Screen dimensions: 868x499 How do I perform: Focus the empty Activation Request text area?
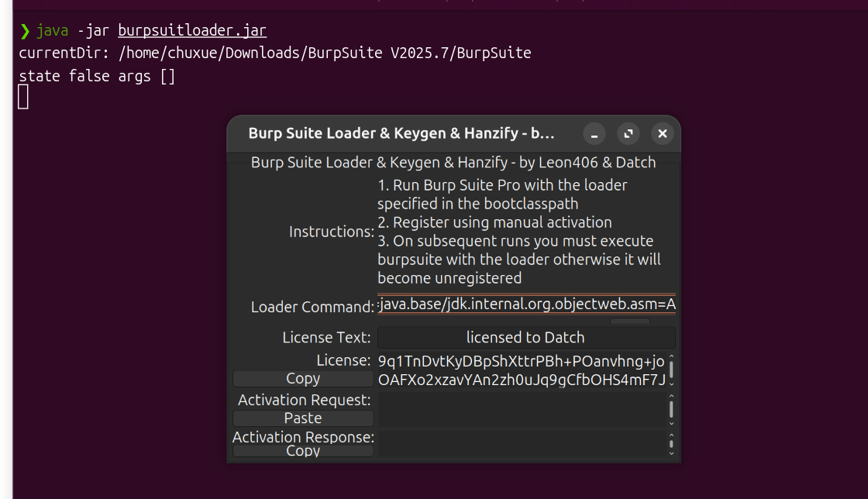pyautogui.click(x=521, y=409)
